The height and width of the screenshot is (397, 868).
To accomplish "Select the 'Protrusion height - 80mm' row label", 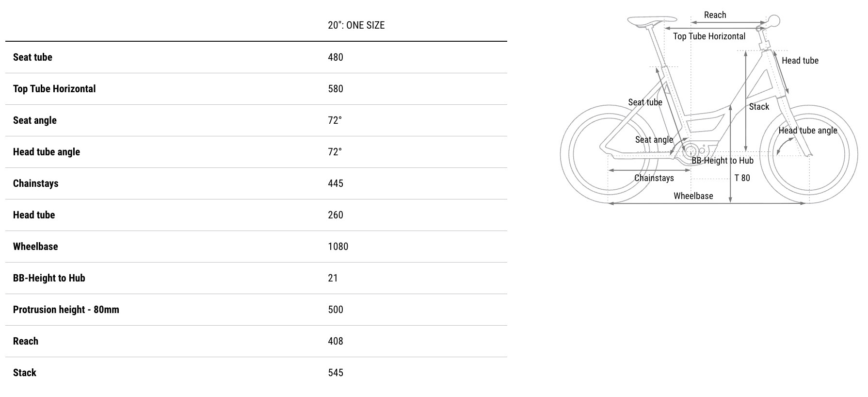I will coord(66,310).
